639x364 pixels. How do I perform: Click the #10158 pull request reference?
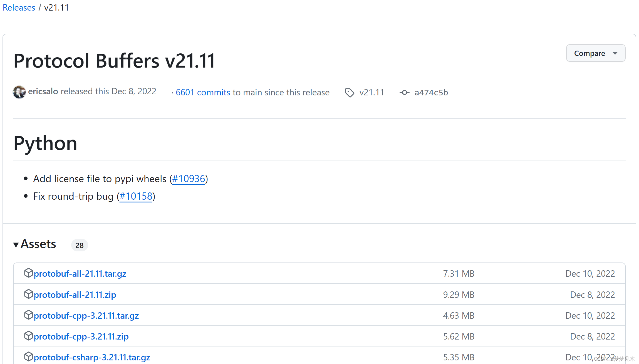click(136, 196)
